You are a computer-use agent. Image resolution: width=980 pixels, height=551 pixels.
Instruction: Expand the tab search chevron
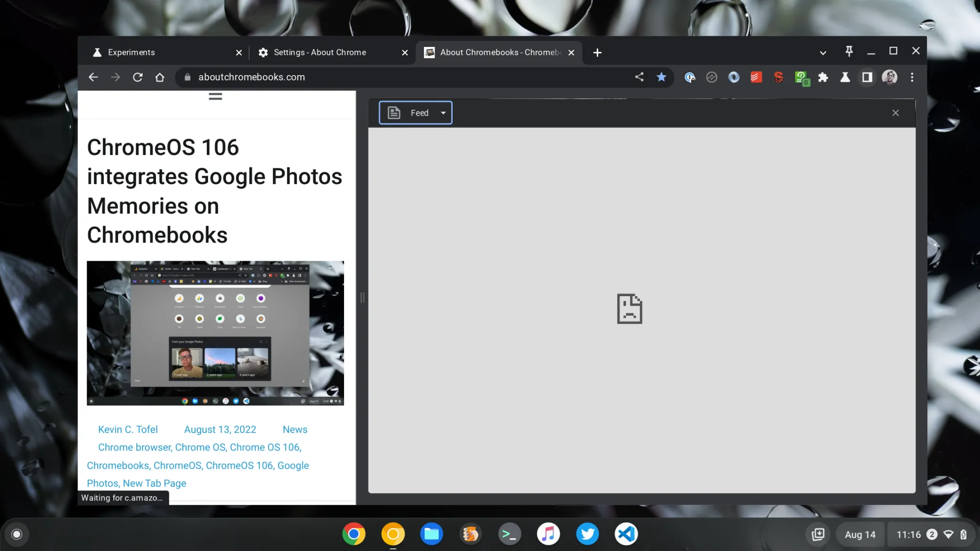tap(824, 52)
